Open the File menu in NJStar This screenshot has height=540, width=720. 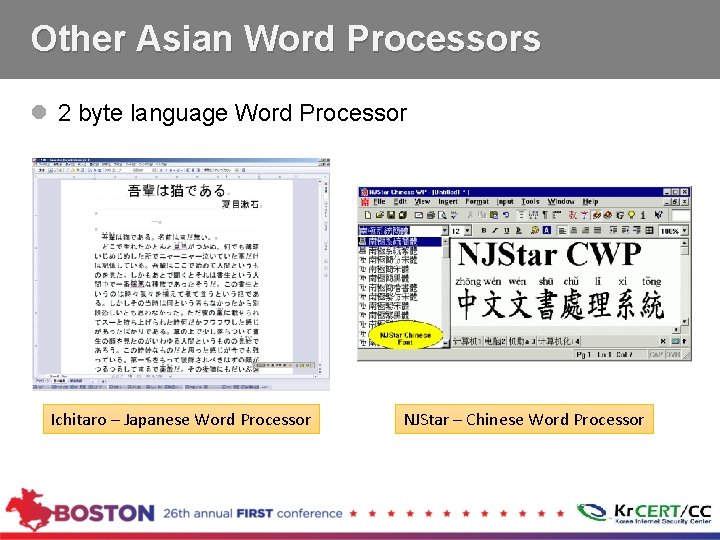click(x=380, y=202)
